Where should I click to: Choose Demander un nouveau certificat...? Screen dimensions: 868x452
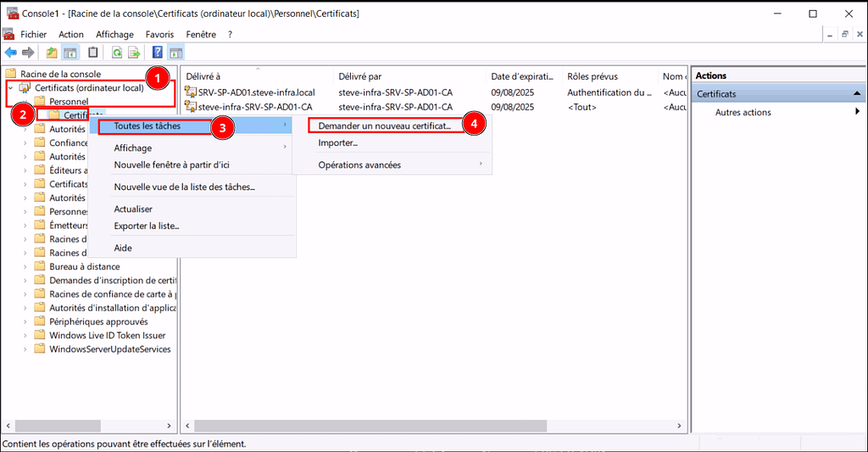[x=384, y=125]
